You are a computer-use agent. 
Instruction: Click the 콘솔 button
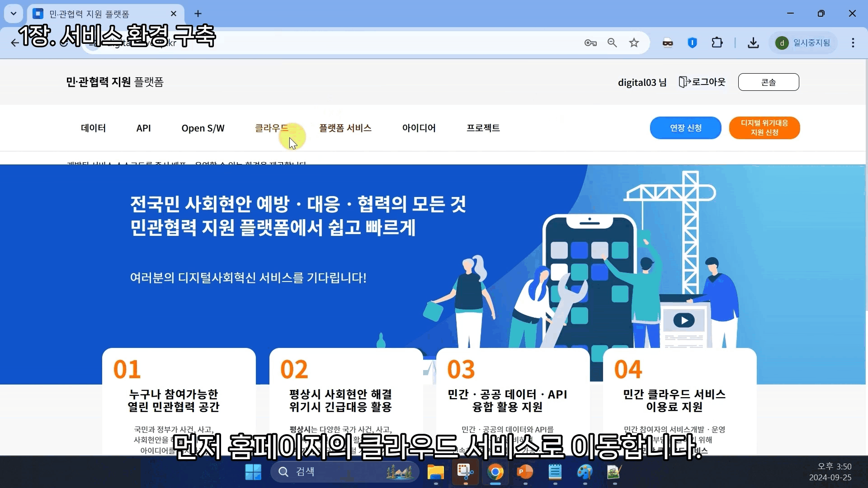tap(768, 82)
